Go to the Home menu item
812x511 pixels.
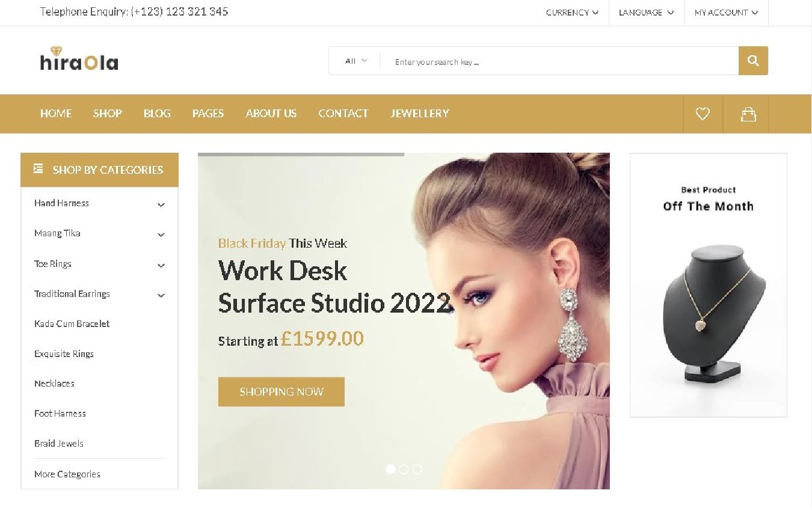point(56,114)
